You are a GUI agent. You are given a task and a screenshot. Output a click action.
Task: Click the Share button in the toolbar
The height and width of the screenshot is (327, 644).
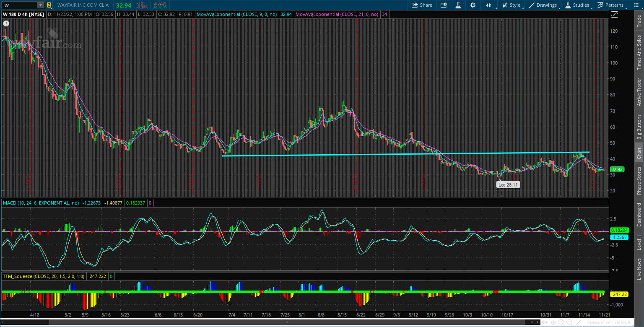pos(422,5)
